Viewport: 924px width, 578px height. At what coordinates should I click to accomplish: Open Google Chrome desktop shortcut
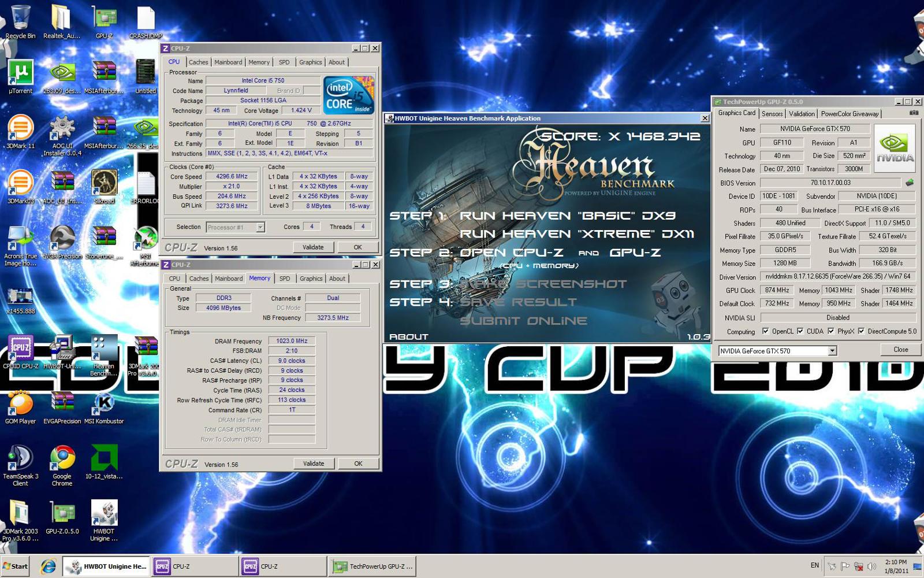coord(62,465)
